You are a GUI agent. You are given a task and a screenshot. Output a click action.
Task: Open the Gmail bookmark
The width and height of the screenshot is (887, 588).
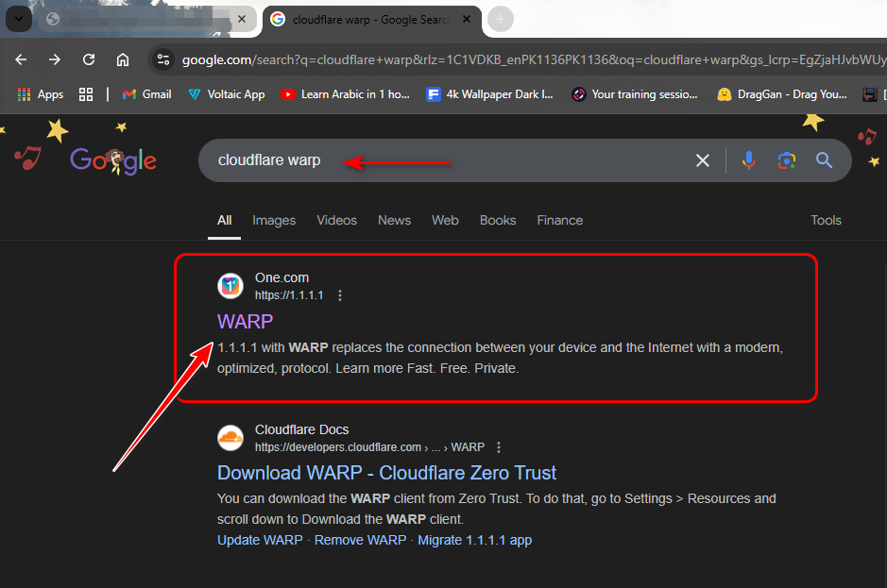(147, 94)
